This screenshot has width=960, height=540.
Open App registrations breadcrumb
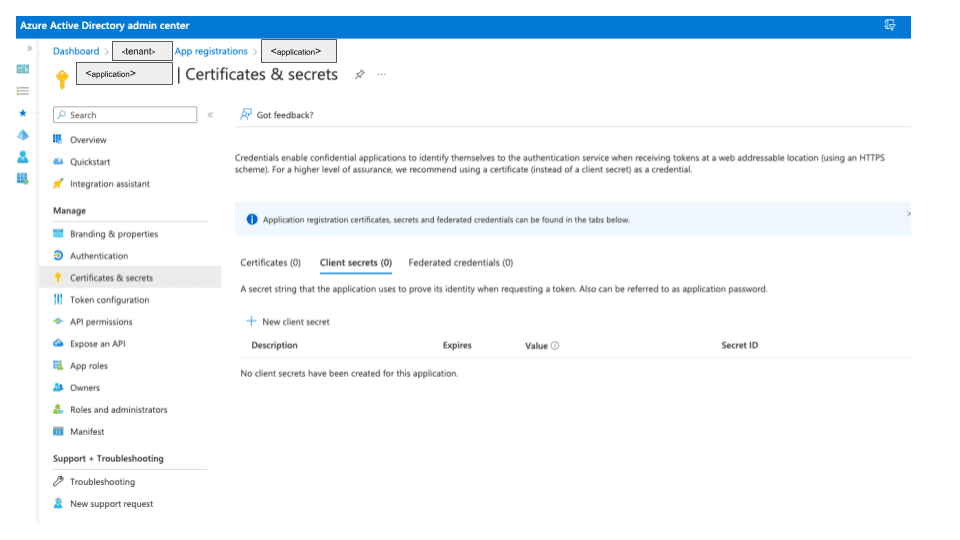coord(211,51)
